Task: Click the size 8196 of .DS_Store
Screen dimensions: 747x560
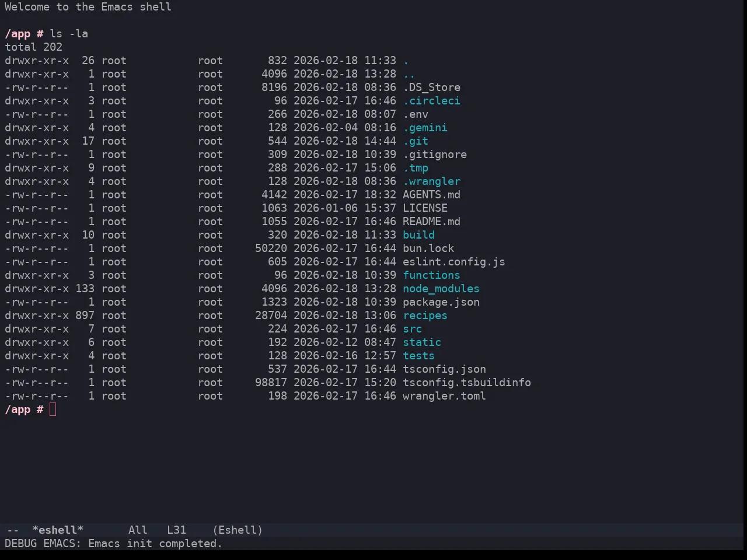Action: (274, 87)
